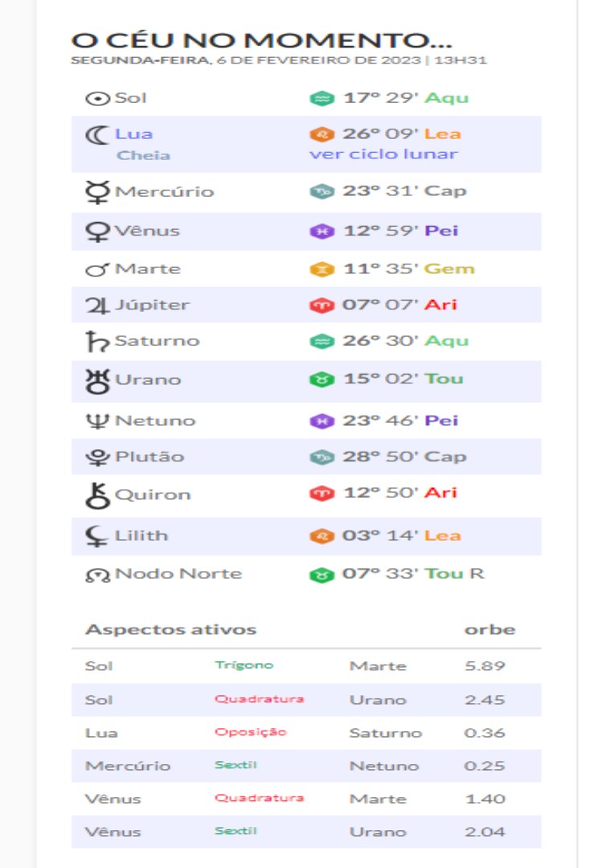Click the Lua crescent moon icon
The image size is (598, 868).
97,134
